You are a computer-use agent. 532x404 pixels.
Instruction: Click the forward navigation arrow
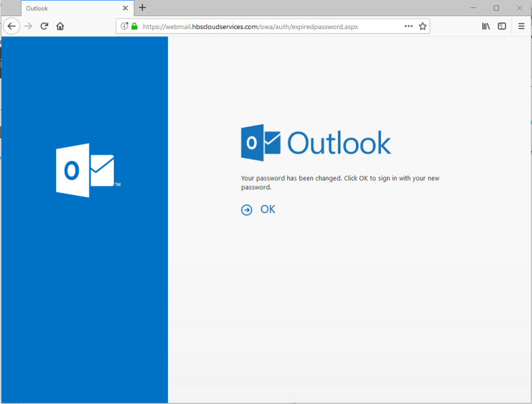[28, 26]
